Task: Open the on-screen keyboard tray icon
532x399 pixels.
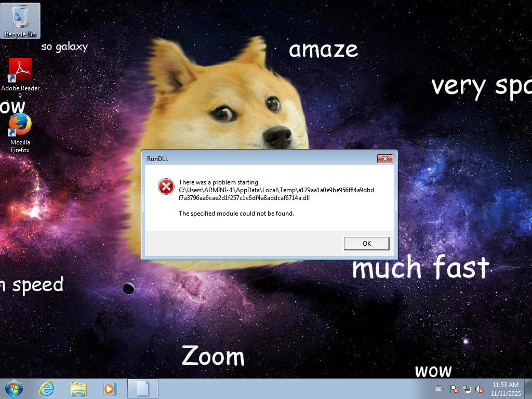Action: coord(438,389)
